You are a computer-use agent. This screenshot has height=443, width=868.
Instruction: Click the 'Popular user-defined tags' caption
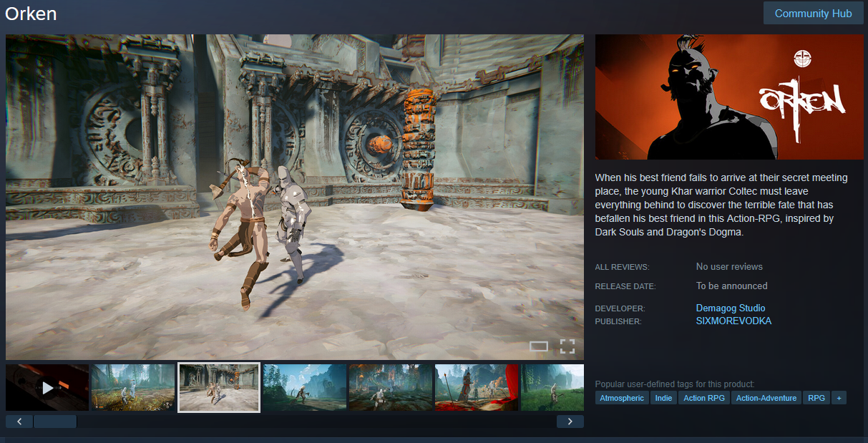(675, 384)
